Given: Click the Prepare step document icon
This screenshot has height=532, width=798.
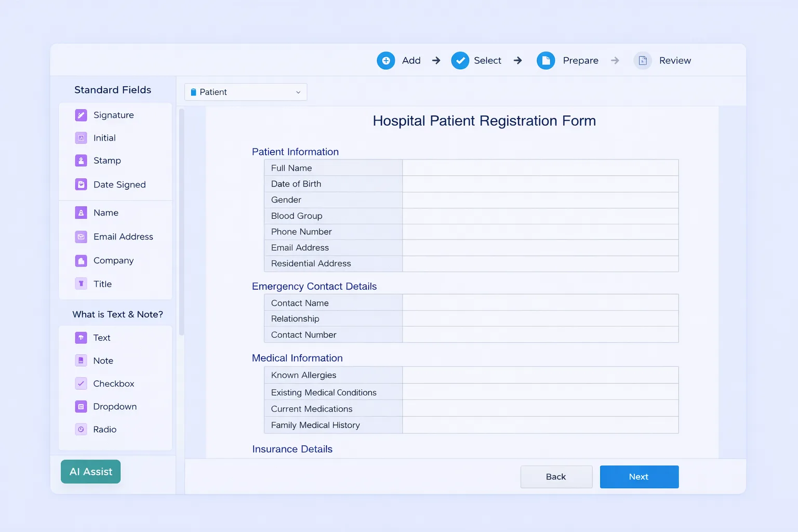Looking at the screenshot, I should click(546, 60).
